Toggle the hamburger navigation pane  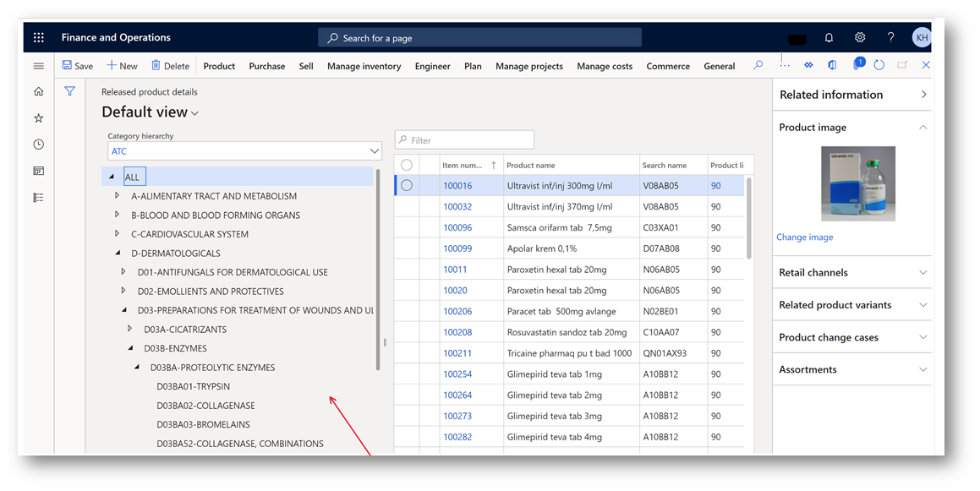click(39, 66)
